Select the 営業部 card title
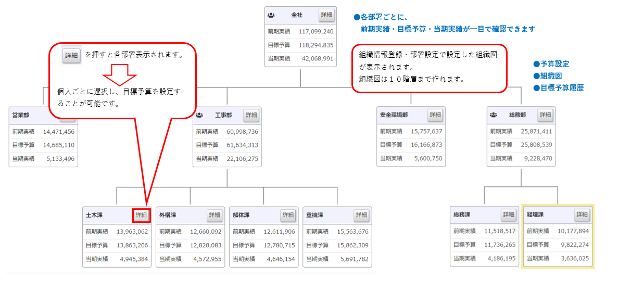 coord(21,115)
